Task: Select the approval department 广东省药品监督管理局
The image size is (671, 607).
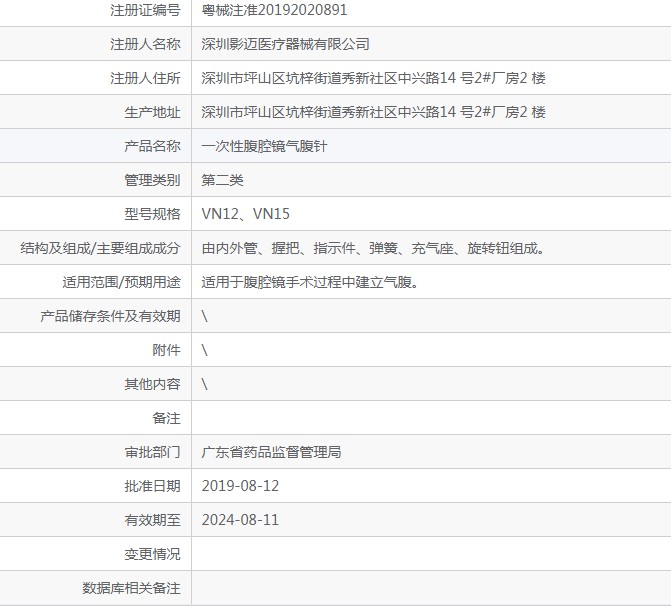Action: pyautogui.click(x=271, y=452)
